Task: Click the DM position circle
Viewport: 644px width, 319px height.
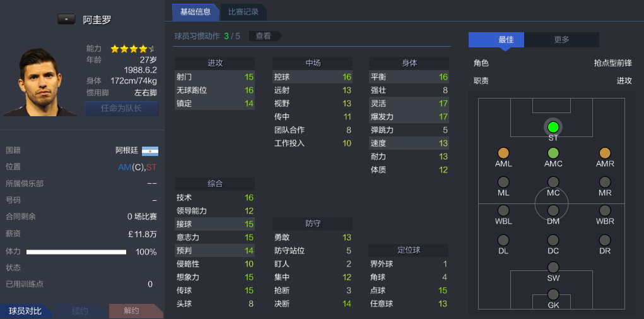Action: pyautogui.click(x=553, y=210)
